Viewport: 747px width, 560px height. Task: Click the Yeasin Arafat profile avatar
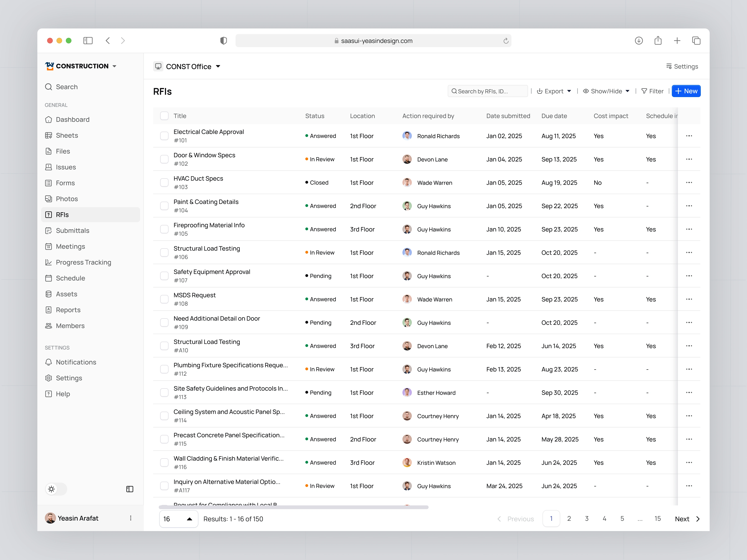50,518
